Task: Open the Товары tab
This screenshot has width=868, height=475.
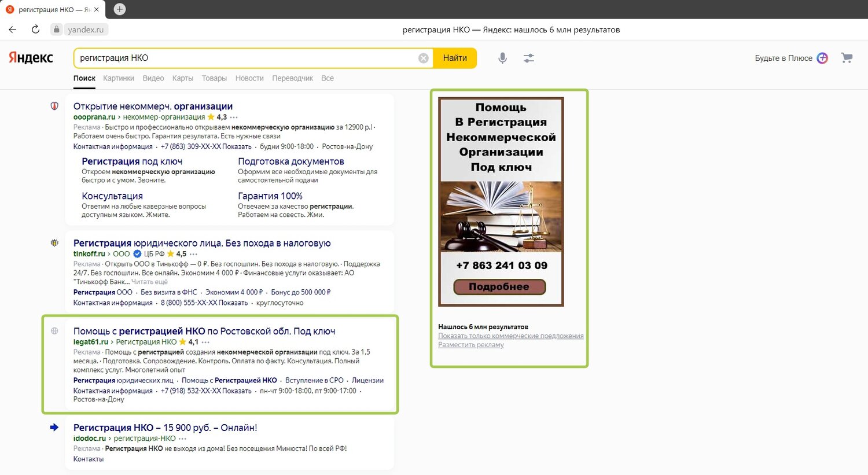Action: click(214, 78)
